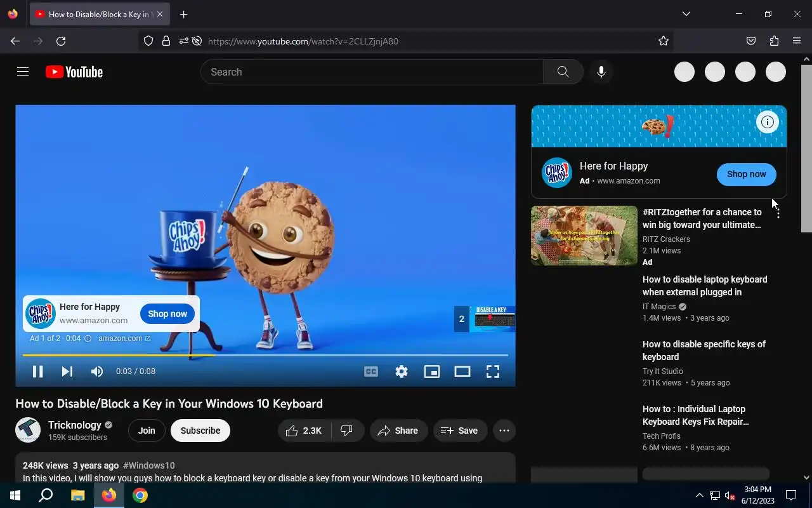The image size is (812, 508).
Task: Open taskbar volume control
Action: point(730,495)
